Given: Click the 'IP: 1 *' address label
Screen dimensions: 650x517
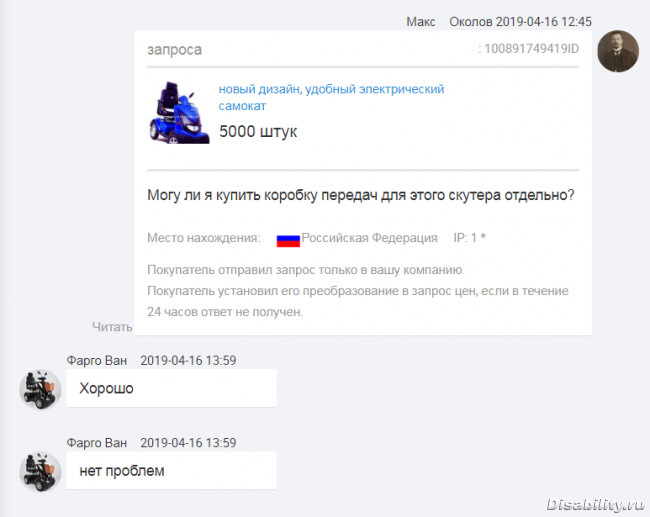Looking at the screenshot, I should [x=470, y=238].
